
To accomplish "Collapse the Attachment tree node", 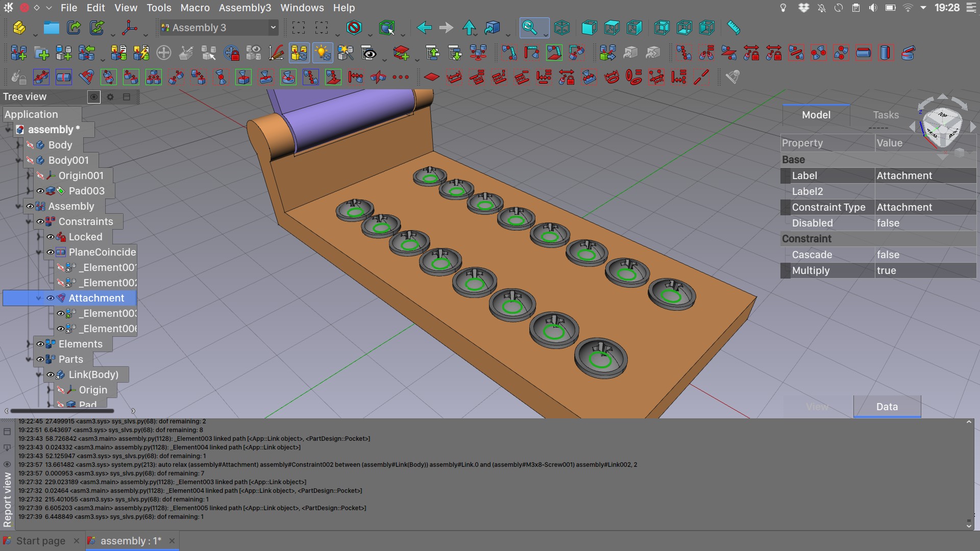I will coord(39,298).
